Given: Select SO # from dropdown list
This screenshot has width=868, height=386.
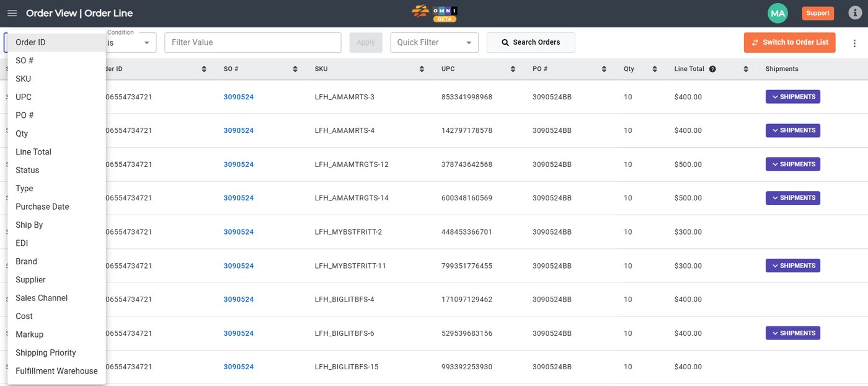Looking at the screenshot, I should pyautogui.click(x=56, y=61).
